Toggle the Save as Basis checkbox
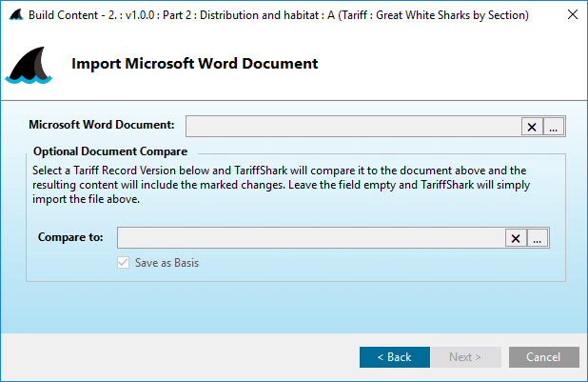 click(x=122, y=263)
